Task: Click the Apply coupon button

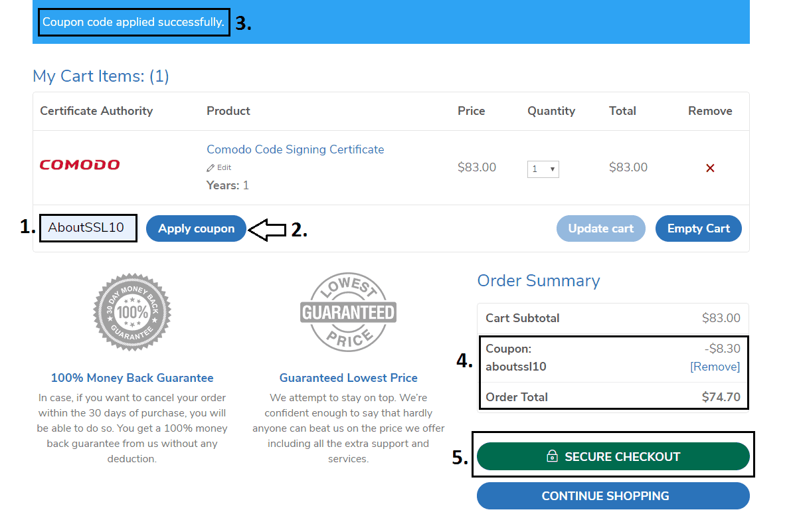Action: 196,228
